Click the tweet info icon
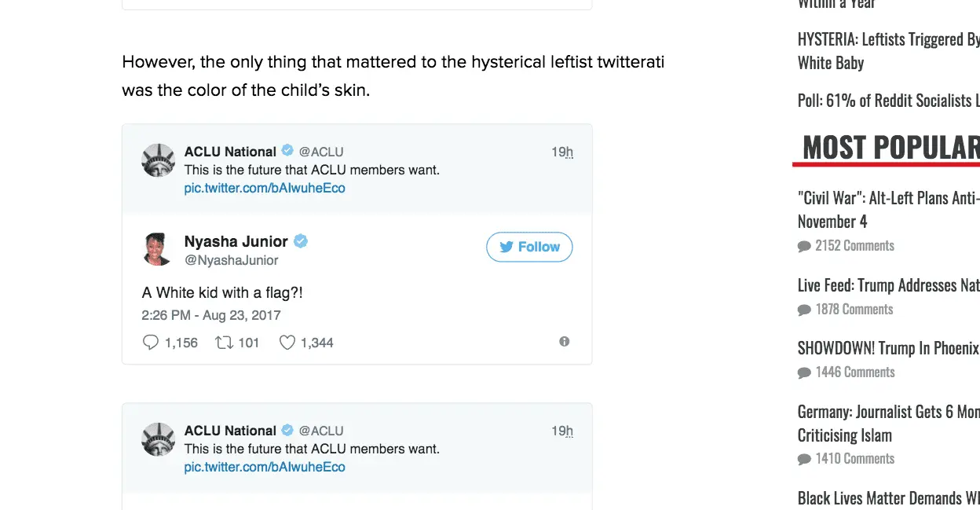Image resolution: width=980 pixels, height=510 pixels. pos(564,342)
